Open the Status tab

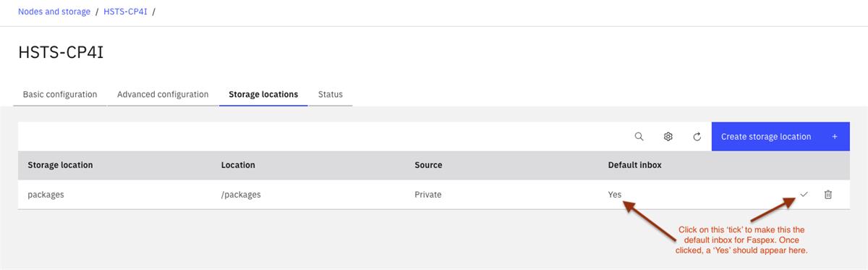pos(331,94)
